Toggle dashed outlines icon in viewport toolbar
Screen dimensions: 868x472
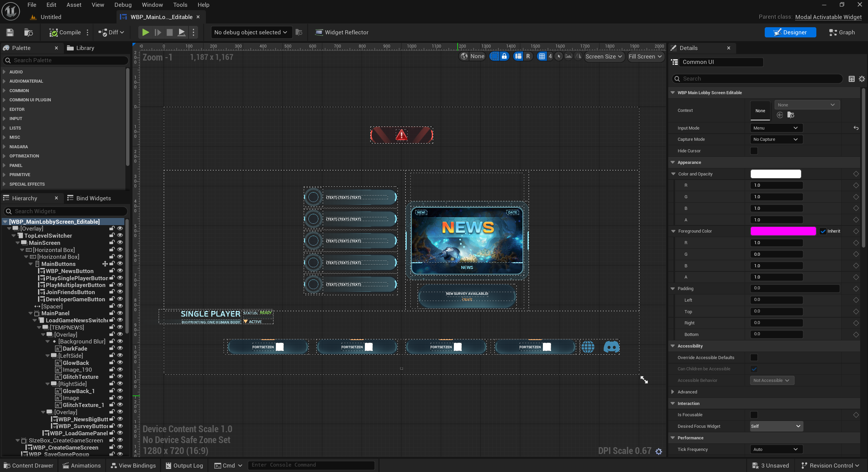click(x=494, y=56)
